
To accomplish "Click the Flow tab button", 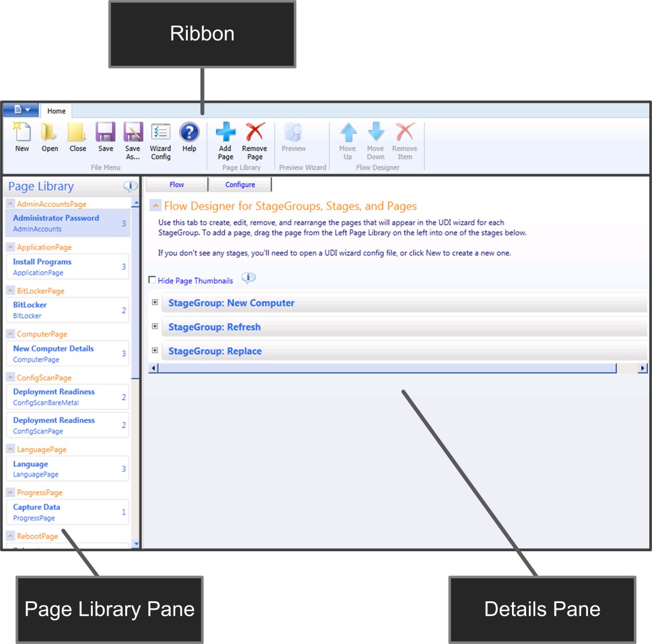I will tap(176, 184).
